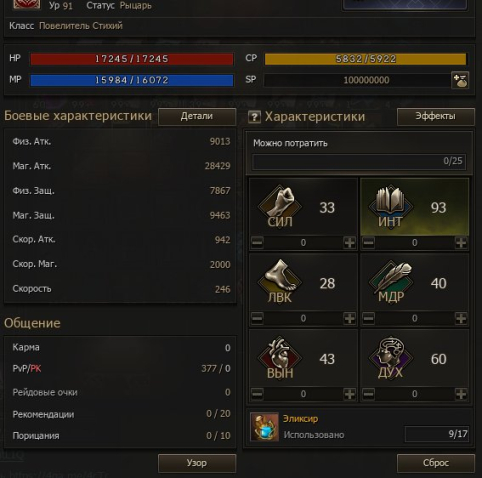The width and height of the screenshot is (482, 478).
Task: Open the question mark help icon
Action: pos(254,117)
